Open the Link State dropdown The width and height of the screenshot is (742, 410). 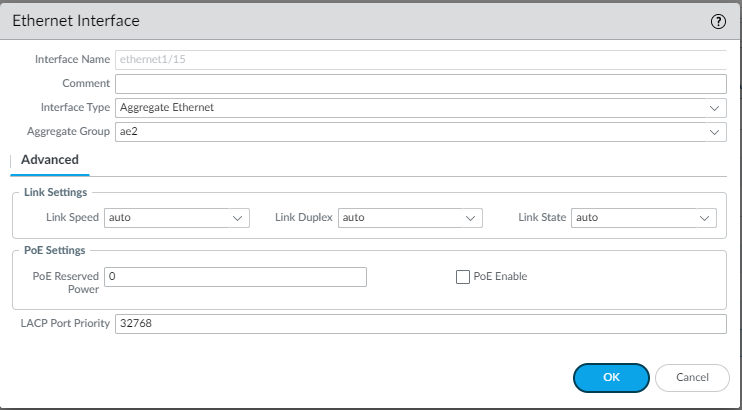point(643,217)
